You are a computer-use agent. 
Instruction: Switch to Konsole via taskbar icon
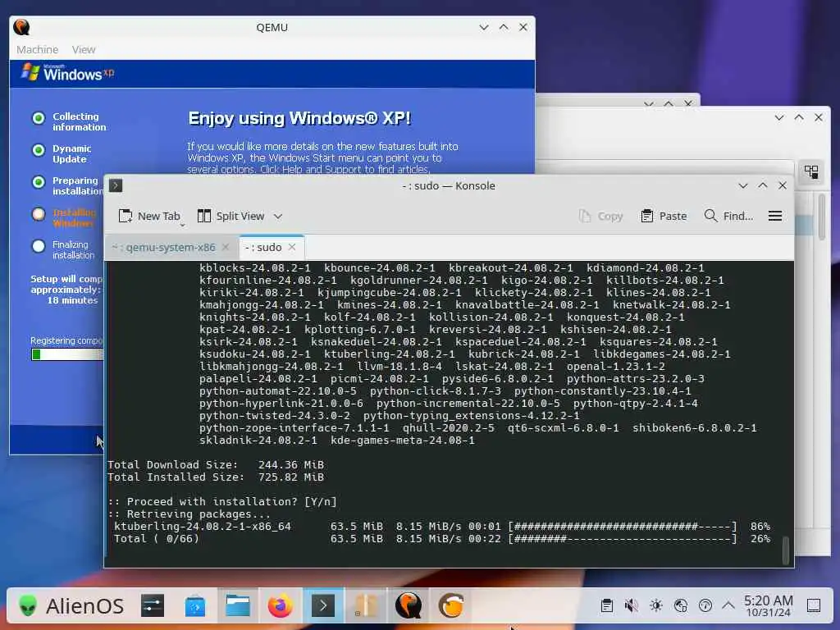tap(323, 606)
